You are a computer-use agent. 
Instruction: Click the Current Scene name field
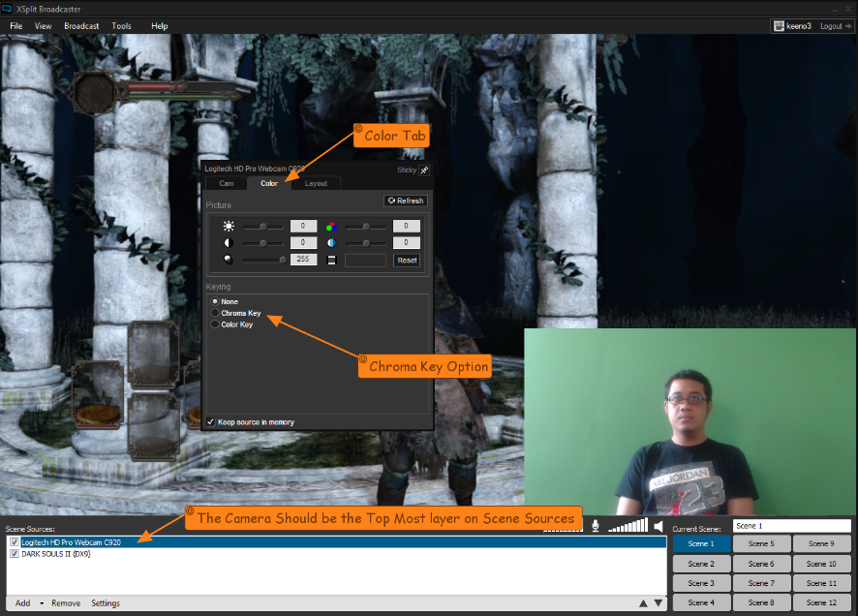point(792,526)
